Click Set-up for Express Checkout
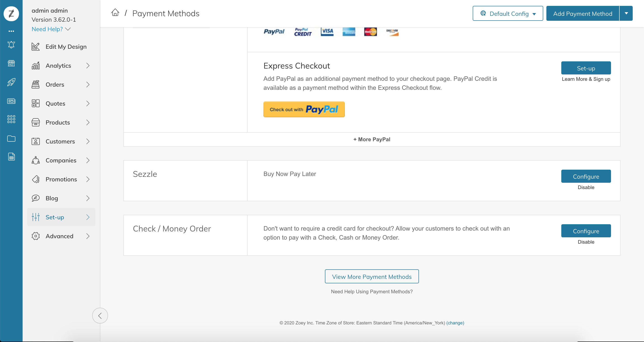 coord(586,68)
